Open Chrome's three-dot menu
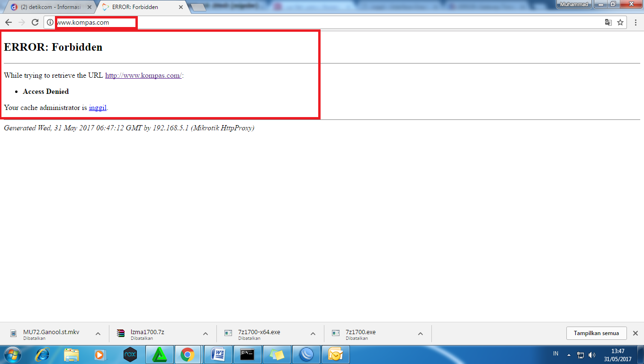The width and height of the screenshot is (644, 364). (x=635, y=22)
